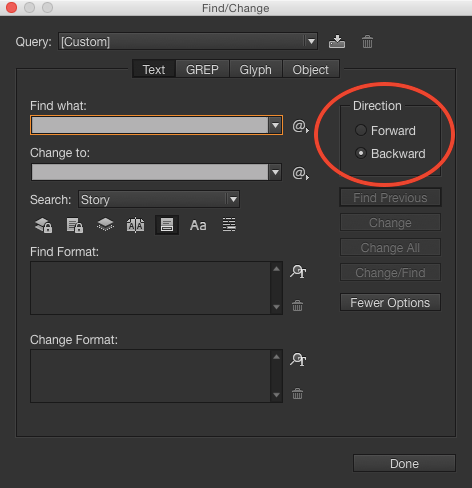Image resolution: width=472 pixels, height=488 pixels.
Task: Open special characters menu for Find what
Action: coord(300,126)
